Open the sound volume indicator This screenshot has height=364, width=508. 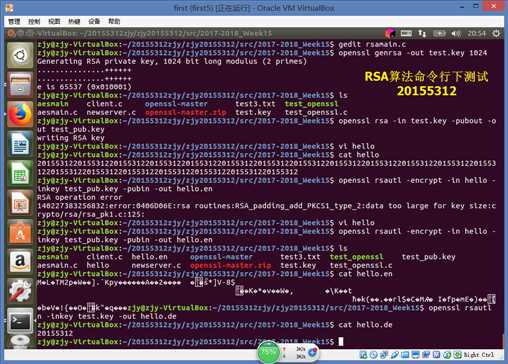click(x=456, y=33)
